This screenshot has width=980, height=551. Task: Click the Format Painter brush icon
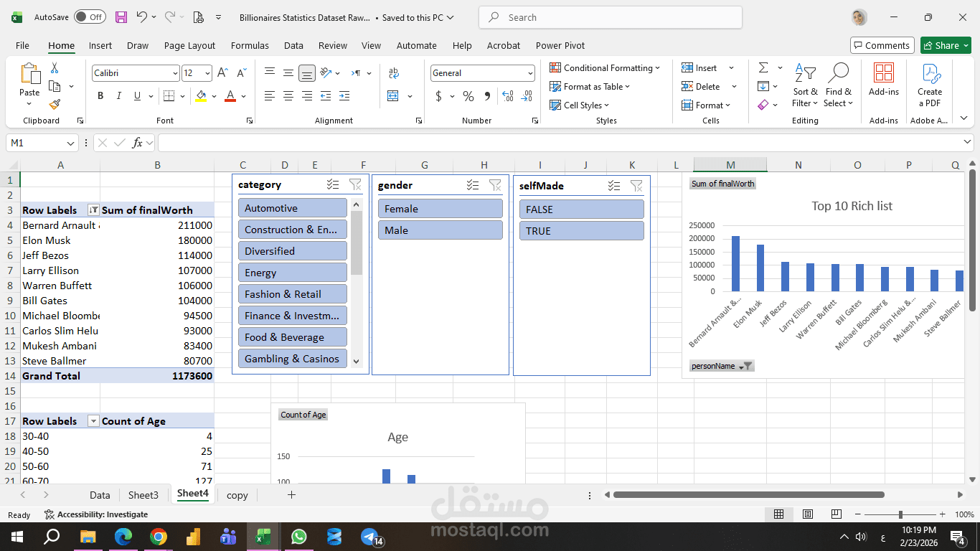55,104
